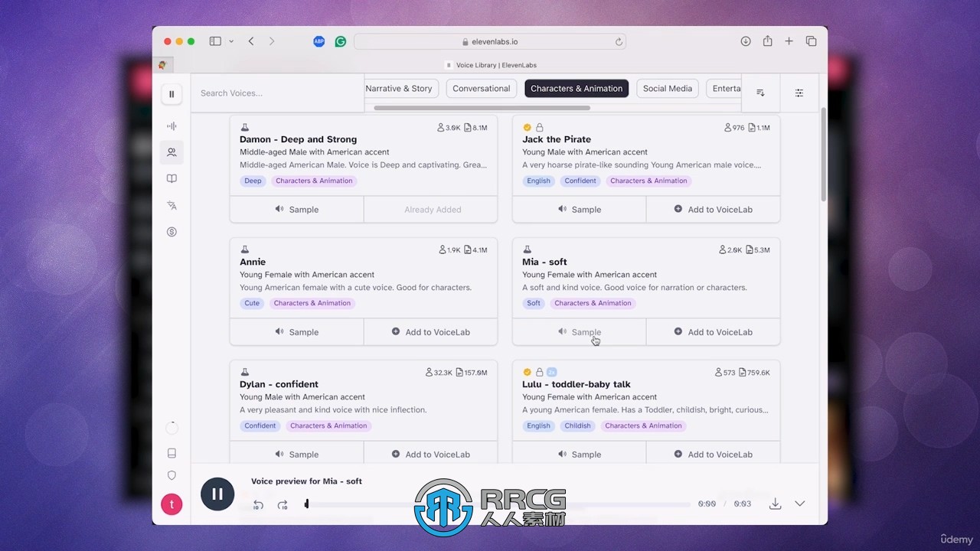980x551 pixels.
Task: Seek in the voice preview progress bar
Action: pos(498,504)
